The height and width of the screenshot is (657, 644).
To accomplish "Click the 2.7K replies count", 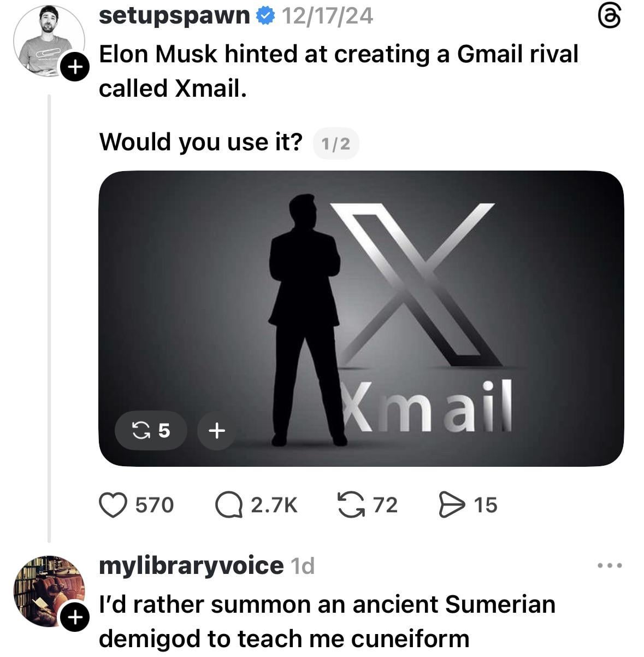I will (274, 505).
